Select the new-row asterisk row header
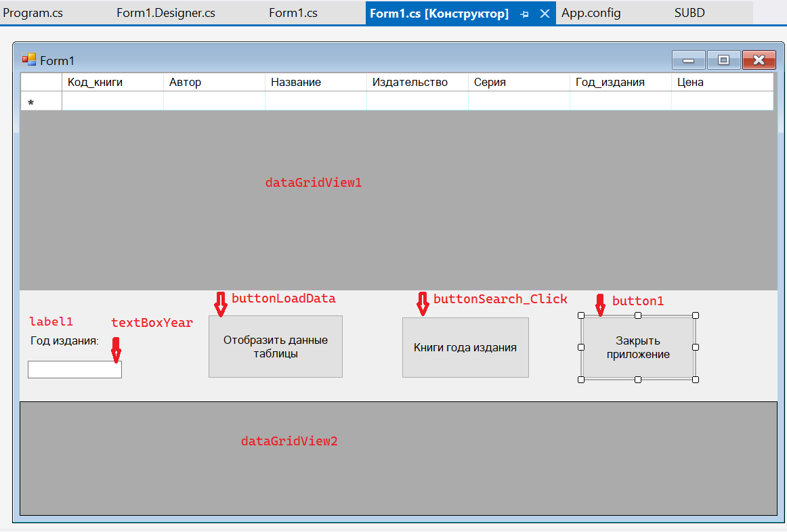 [41, 102]
